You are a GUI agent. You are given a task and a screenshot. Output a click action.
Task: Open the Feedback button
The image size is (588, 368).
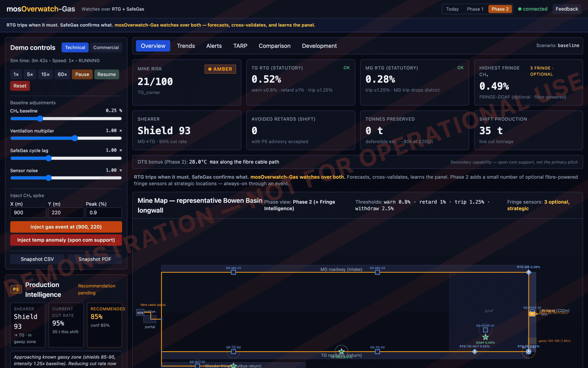(x=567, y=9)
